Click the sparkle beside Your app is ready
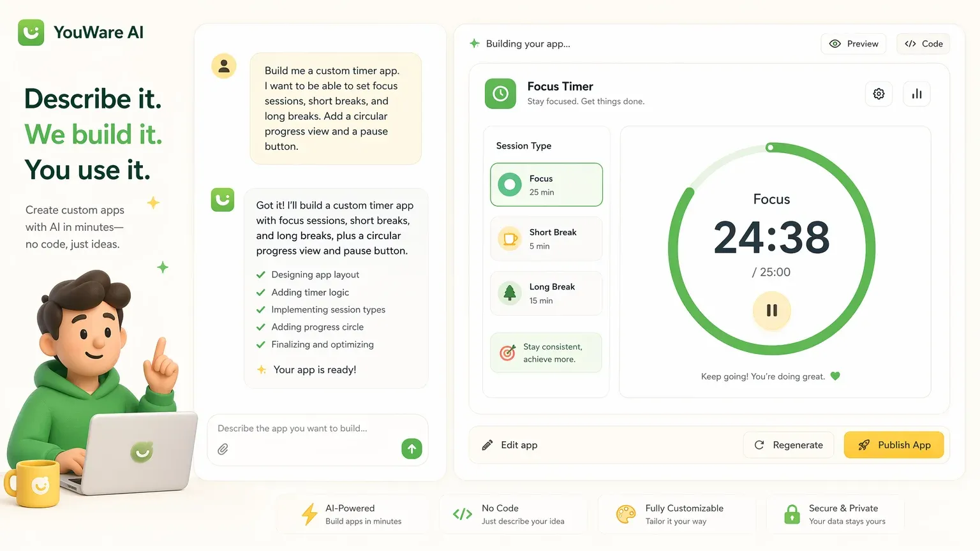The height and width of the screenshot is (551, 980). (x=261, y=370)
